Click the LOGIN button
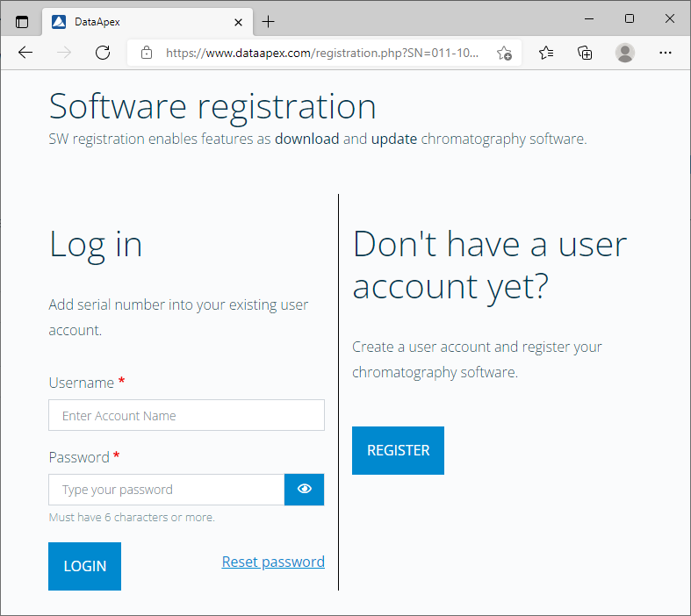Screen dimensions: 691x616 coord(84,566)
